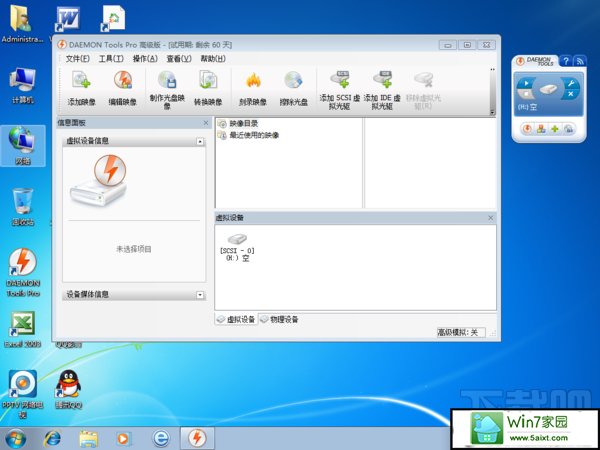Image resolution: width=600 pixels, height=450 pixels.
Task: Open 最近使用的映像 in the catalog tree
Action: coord(248,135)
